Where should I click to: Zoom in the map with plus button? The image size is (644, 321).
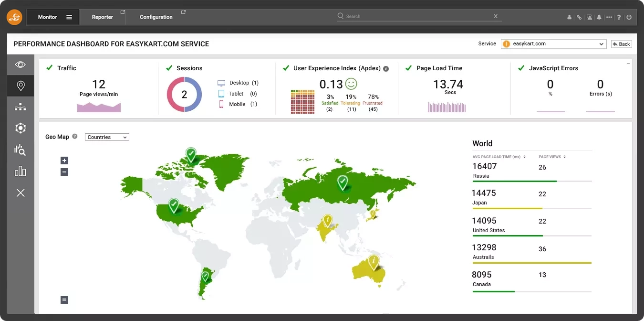click(64, 160)
